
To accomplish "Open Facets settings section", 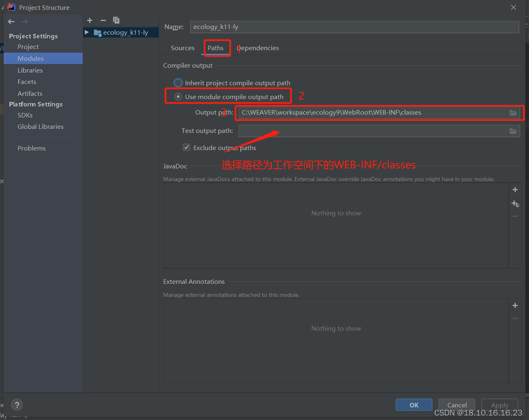I will (x=27, y=82).
